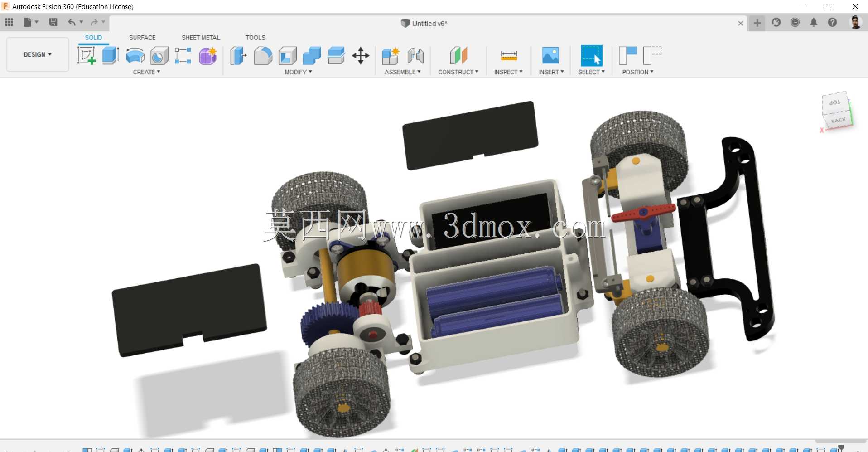Select the Extrude tool
The image size is (868, 452).
tap(111, 56)
